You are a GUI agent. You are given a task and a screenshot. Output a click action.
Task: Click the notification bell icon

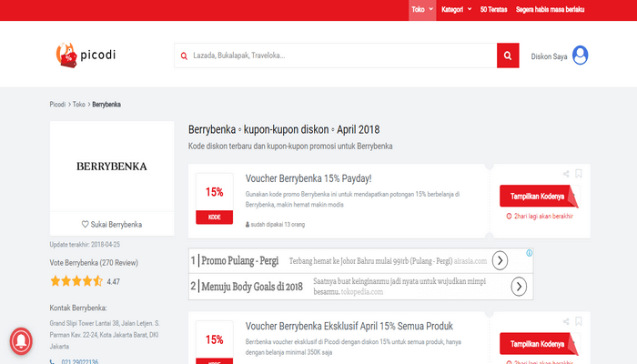pos(21,341)
